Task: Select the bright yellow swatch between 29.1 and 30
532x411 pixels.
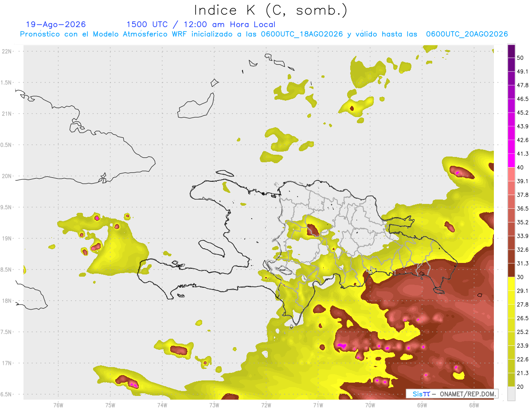Action: [511, 284]
